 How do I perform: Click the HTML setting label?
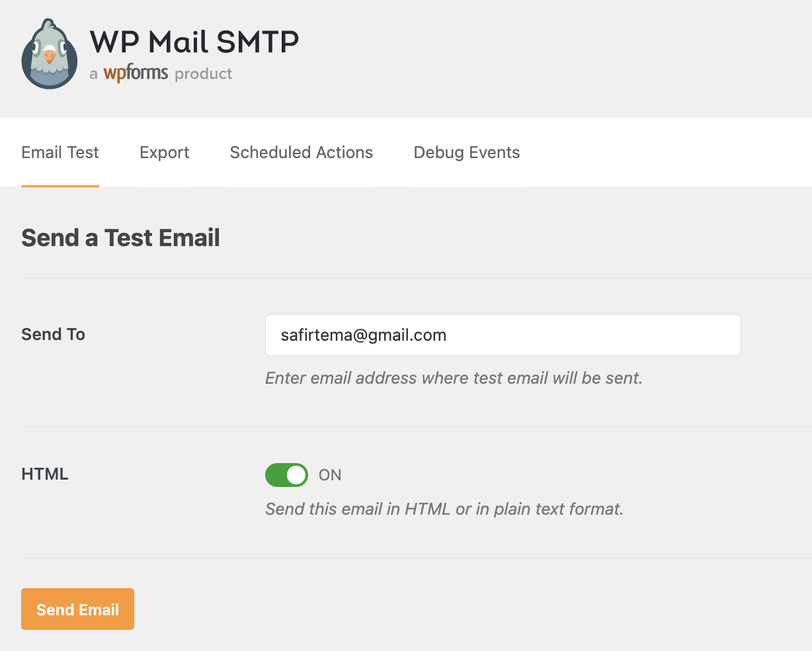point(45,474)
